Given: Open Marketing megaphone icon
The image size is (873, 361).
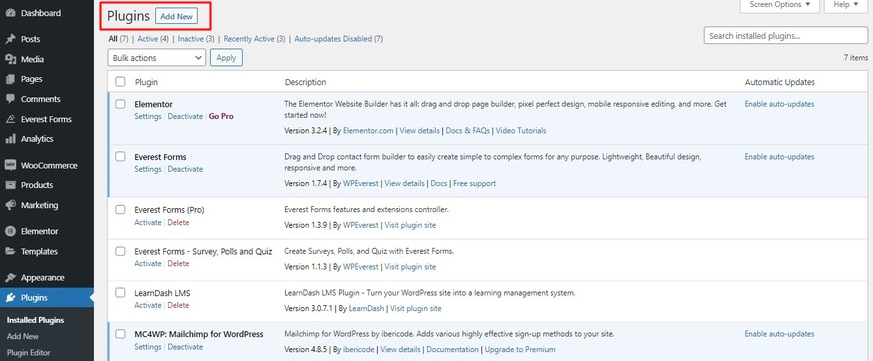Looking at the screenshot, I should [x=10, y=205].
